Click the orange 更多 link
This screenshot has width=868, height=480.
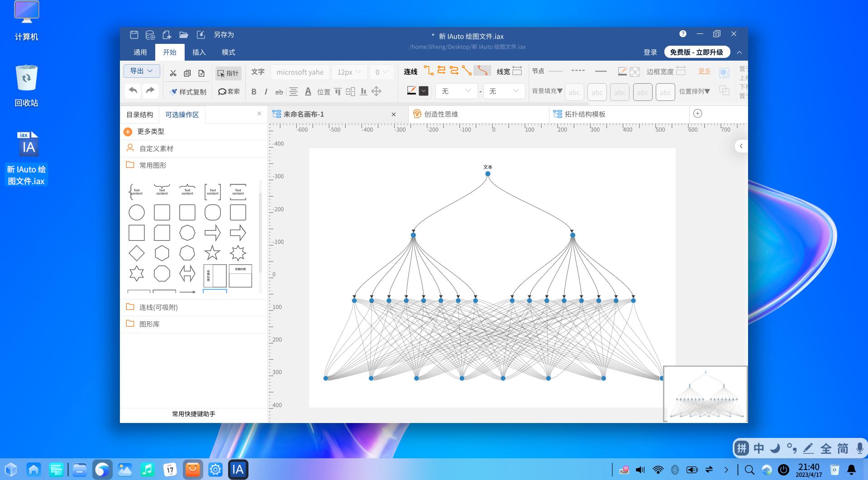704,71
